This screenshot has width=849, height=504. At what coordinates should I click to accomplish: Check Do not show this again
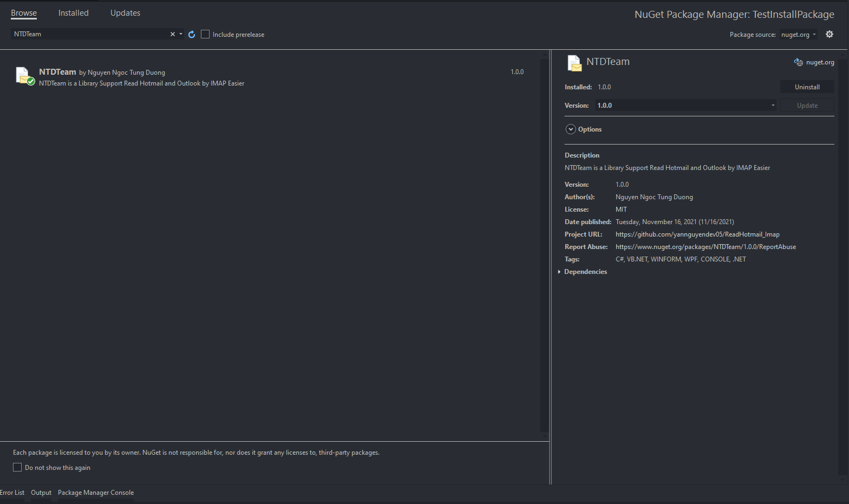(x=17, y=467)
